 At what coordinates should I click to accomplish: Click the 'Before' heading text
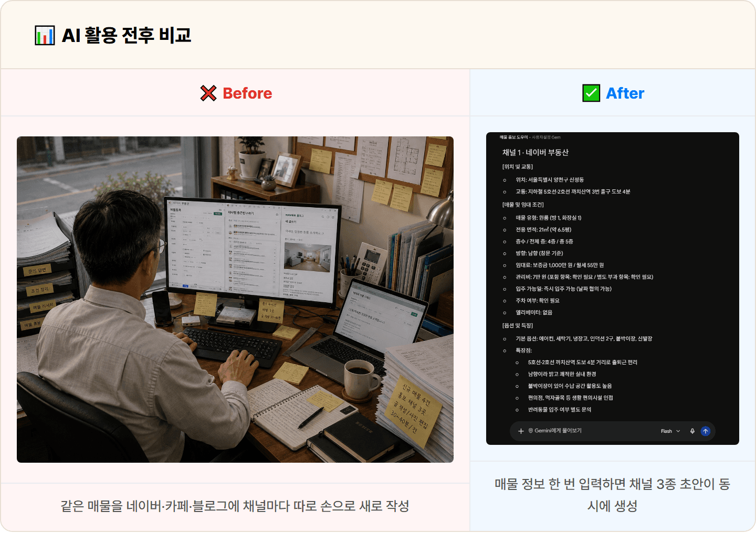[247, 93]
